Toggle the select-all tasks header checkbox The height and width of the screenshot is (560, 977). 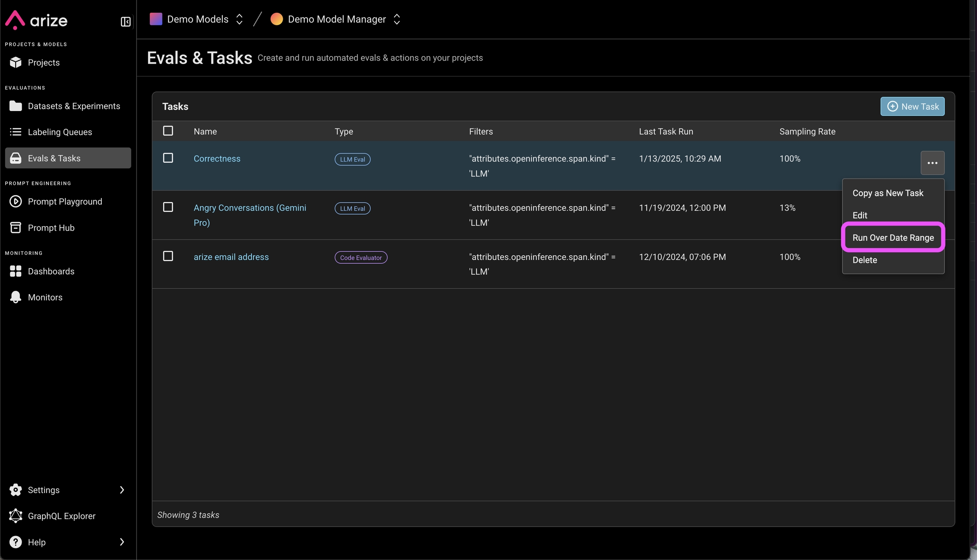[168, 131]
